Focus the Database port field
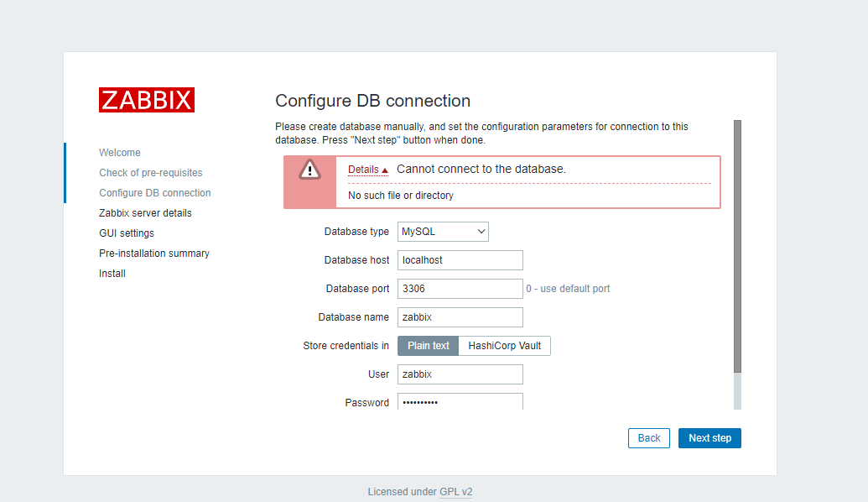The height and width of the screenshot is (502, 868). click(x=460, y=289)
